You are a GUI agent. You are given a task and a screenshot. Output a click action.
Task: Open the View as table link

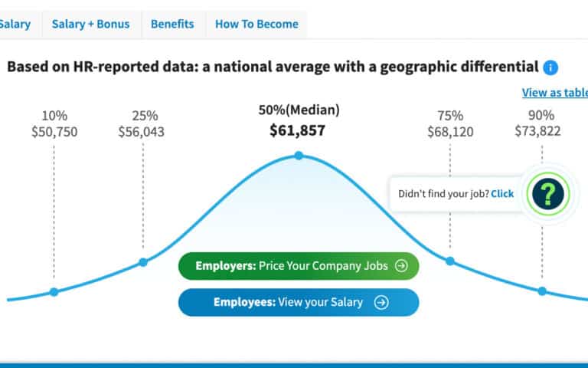(x=554, y=93)
